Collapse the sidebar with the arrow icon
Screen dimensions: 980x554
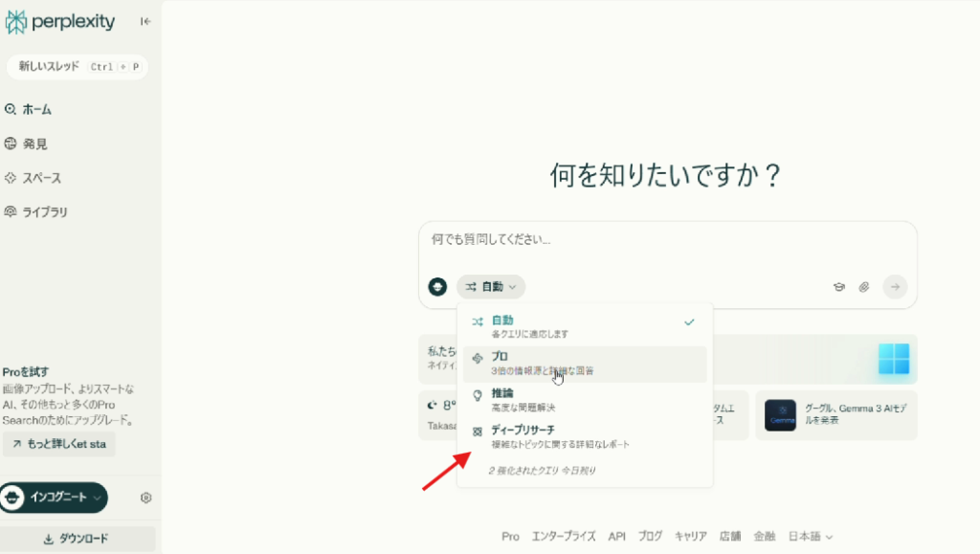[145, 22]
